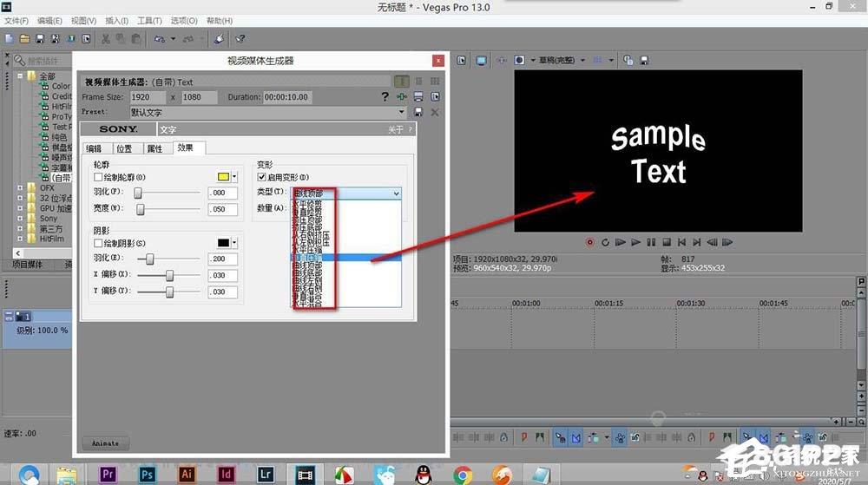868x485 pixels.
Task: Open Photoshop from the taskbar
Action: pyautogui.click(x=148, y=474)
